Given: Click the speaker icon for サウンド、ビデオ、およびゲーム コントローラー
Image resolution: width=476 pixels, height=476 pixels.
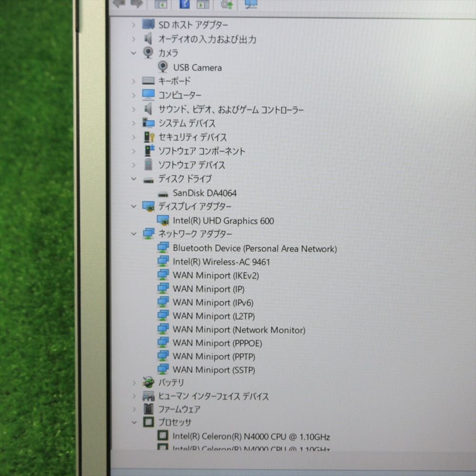Looking at the screenshot, I should click(148, 109).
